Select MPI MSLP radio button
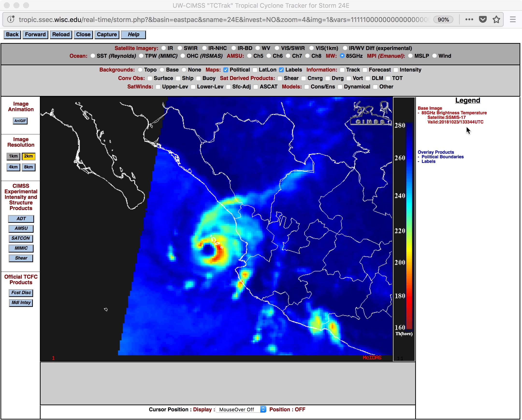The image size is (522, 420). point(410,56)
